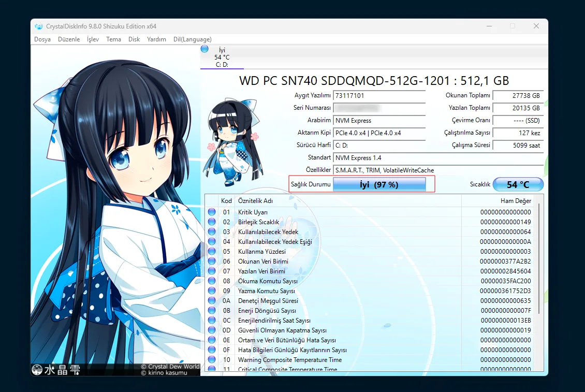The width and height of the screenshot is (585, 392).
Task: Click the CrystalDiskInfo app icon in title bar
Action: [38, 26]
